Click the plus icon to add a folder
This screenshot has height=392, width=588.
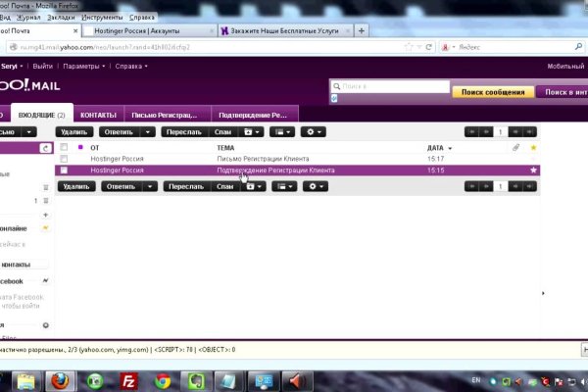click(46, 215)
